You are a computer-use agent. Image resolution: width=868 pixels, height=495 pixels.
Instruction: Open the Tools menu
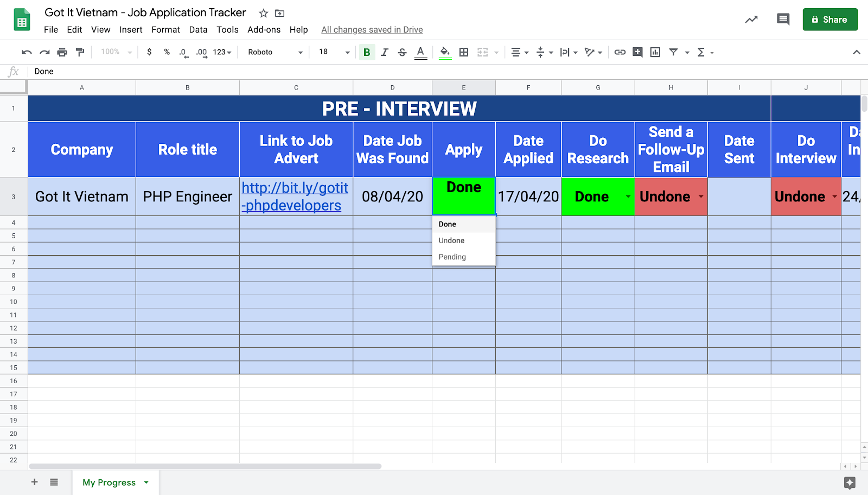point(227,30)
